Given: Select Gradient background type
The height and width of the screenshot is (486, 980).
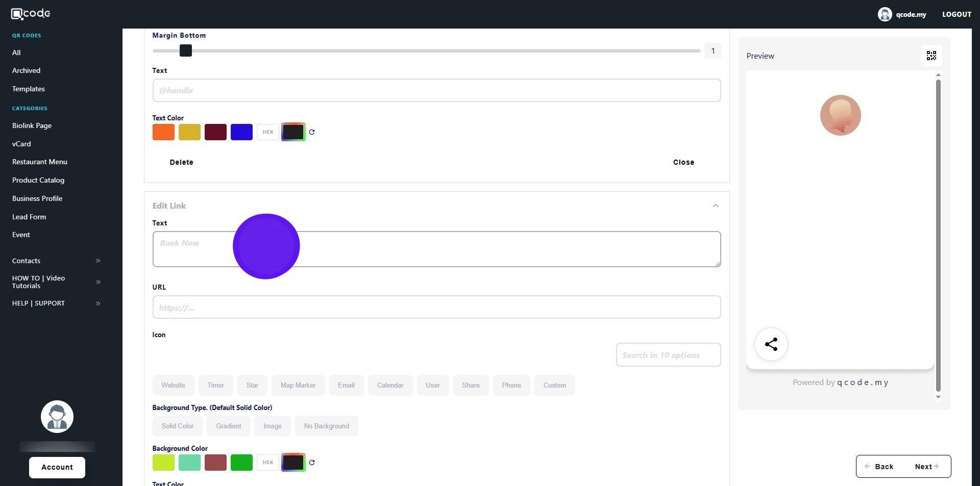Looking at the screenshot, I should click(x=228, y=426).
